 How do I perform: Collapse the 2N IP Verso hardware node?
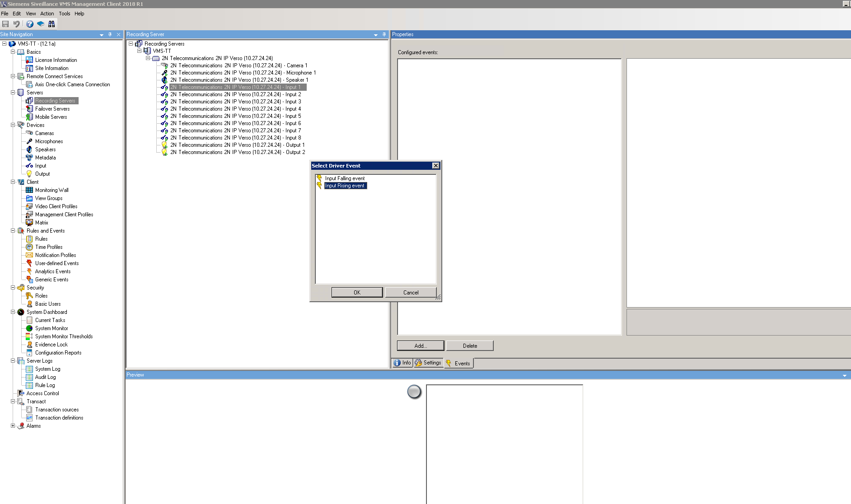(148, 58)
